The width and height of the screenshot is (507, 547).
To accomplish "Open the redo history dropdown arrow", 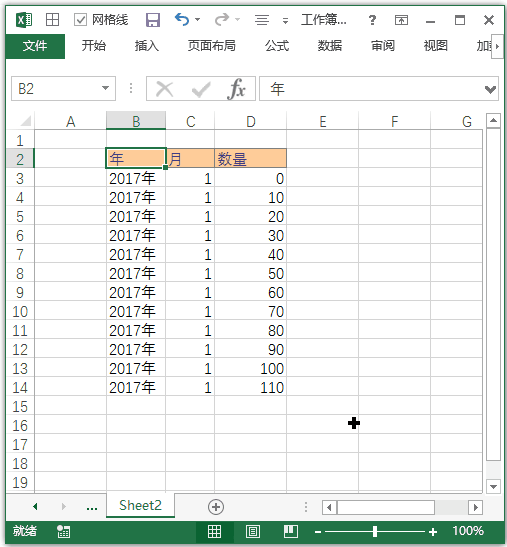I will point(238,20).
